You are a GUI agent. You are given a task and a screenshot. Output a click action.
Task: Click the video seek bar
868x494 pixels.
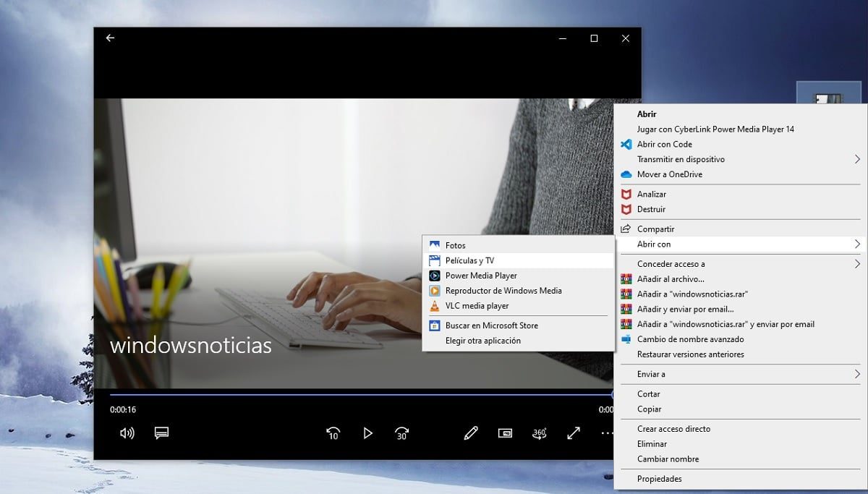(361, 394)
